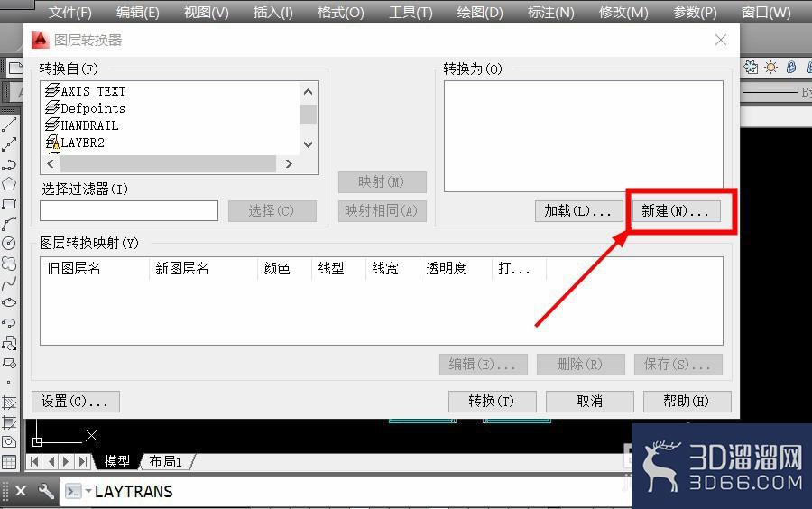Select the LAYER2 layer
This screenshot has width=812, height=509.
75,143
